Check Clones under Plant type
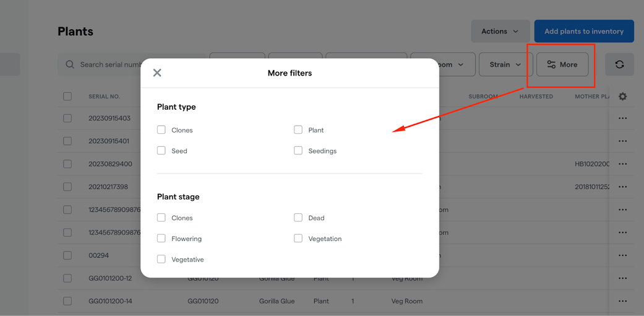Viewport: 644px width, 316px height. click(x=161, y=129)
